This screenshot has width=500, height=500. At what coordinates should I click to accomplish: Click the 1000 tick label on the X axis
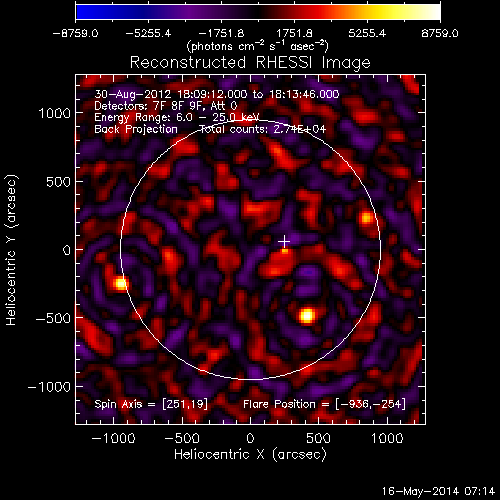coord(387,438)
